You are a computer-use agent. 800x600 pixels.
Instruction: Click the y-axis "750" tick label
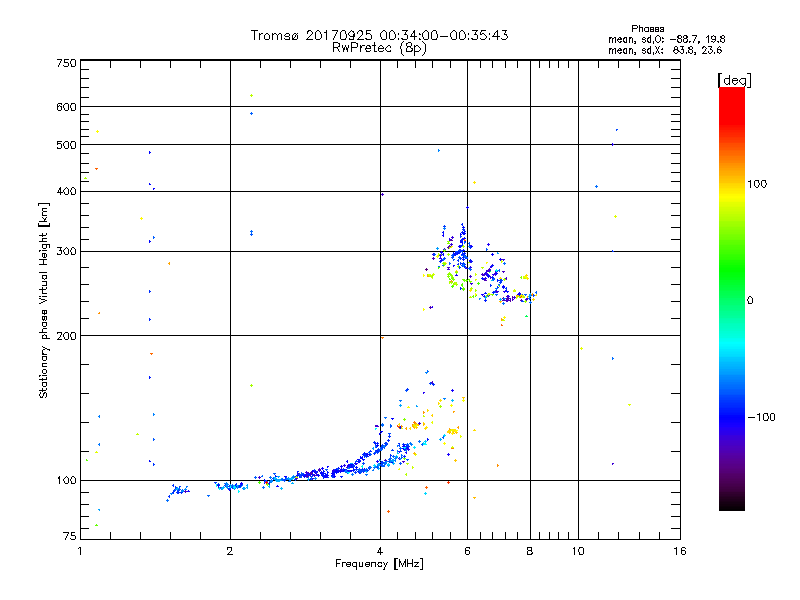click(x=66, y=63)
